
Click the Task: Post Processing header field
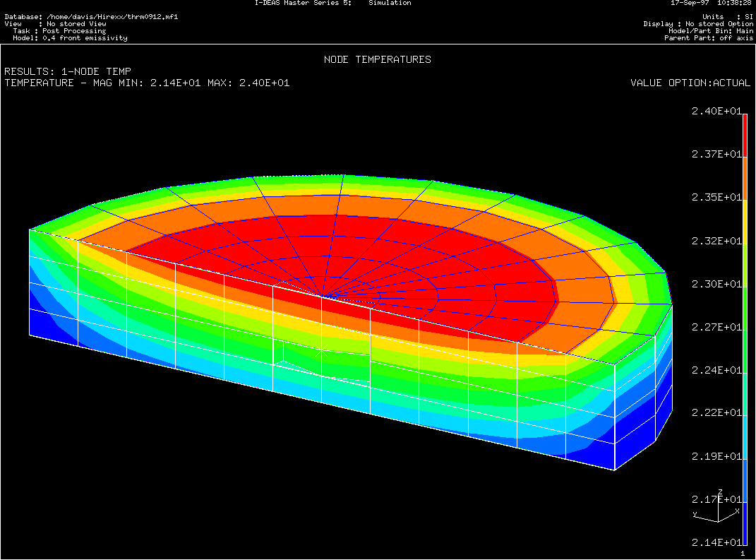60,31
